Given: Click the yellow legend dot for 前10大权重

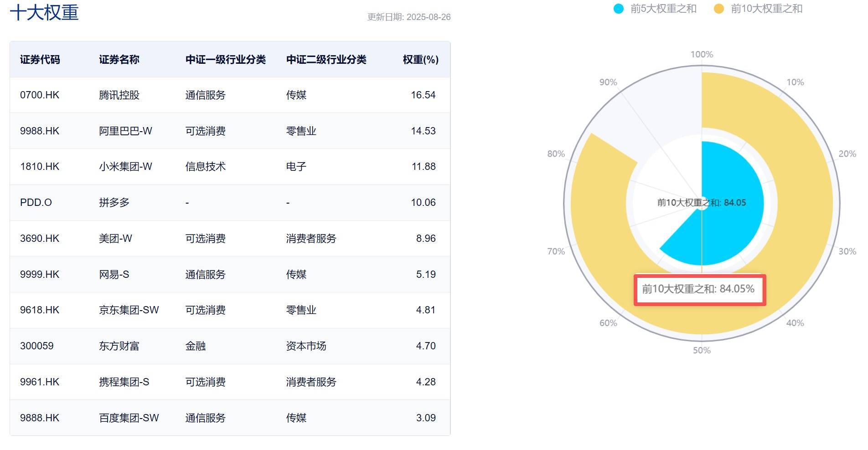Looking at the screenshot, I should coord(719,9).
